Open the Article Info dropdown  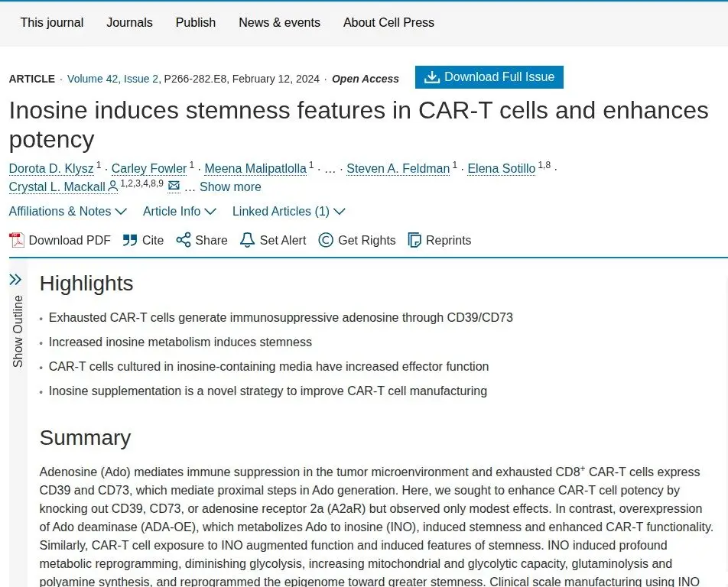coord(179,211)
